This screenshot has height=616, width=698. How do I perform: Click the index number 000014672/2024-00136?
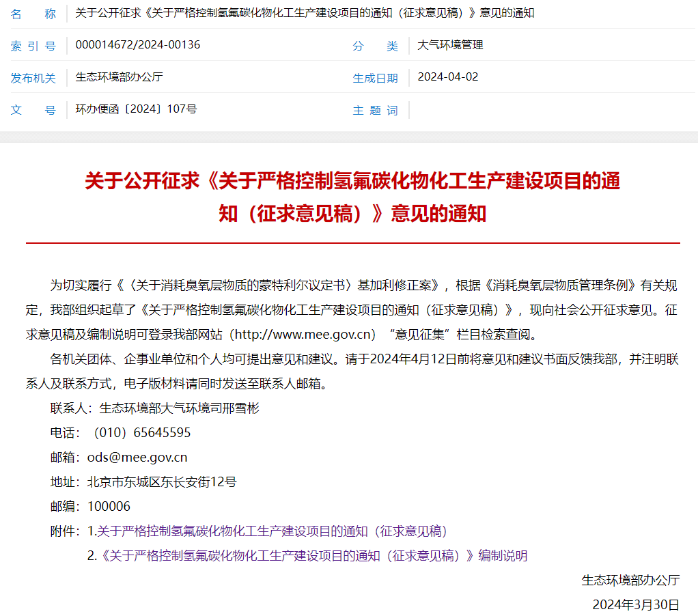(137, 45)
